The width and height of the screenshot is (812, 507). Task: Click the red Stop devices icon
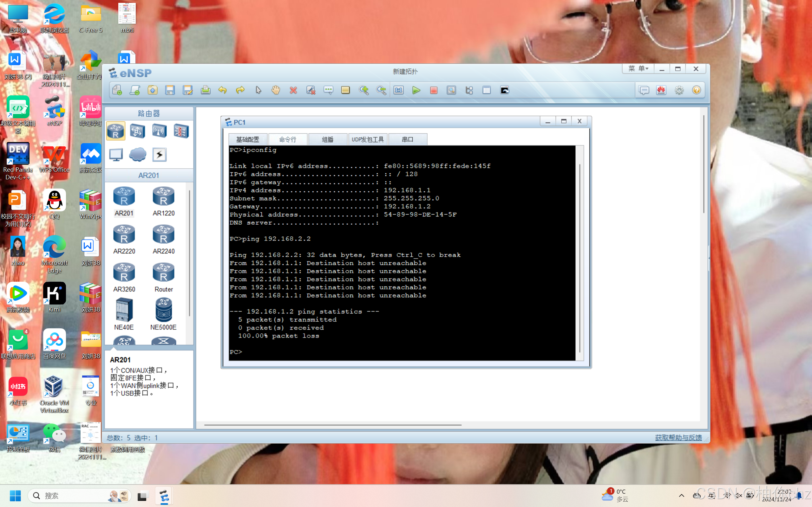coord(434,90)
